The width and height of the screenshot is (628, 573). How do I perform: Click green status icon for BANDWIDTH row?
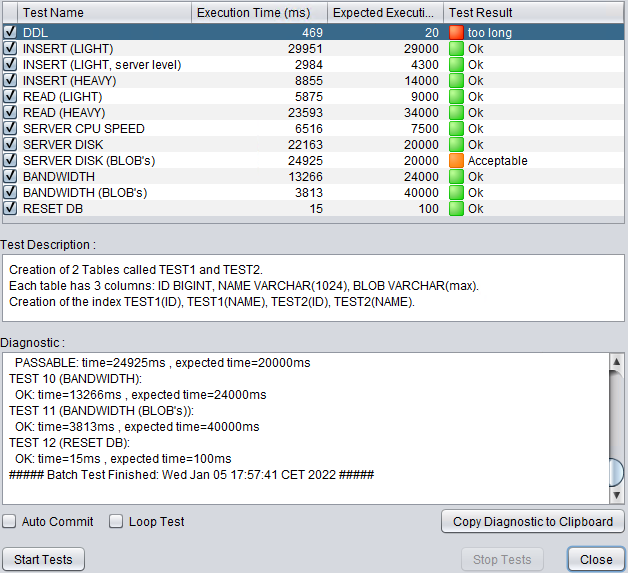[456, 176]
